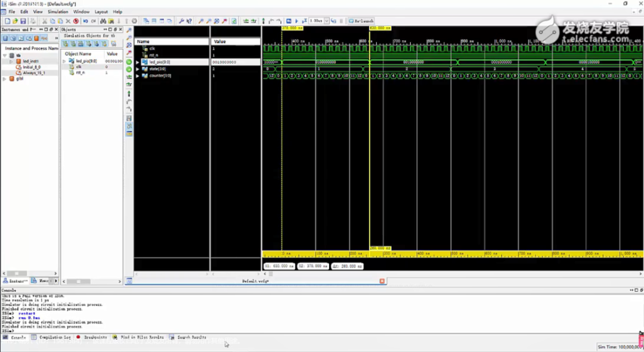Close the Objects panel
The width and height of the screenshot is (644, 352).
coord(120,30)
